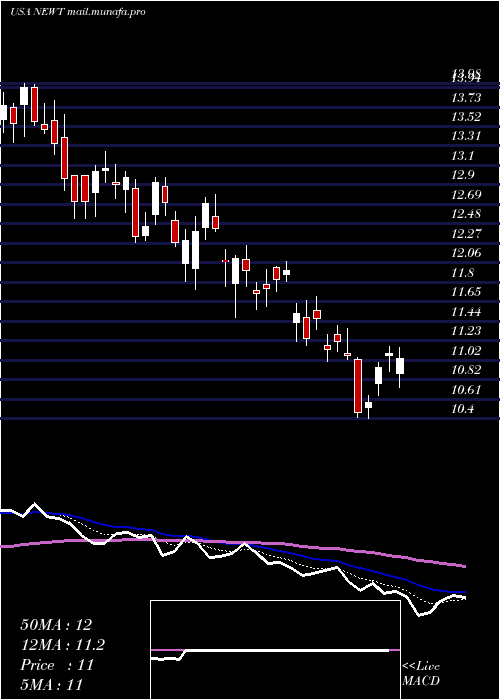This screenshot has height=700, width=500.
Task: Select the 10.82 price axis label
Action: tap(467, 369)
